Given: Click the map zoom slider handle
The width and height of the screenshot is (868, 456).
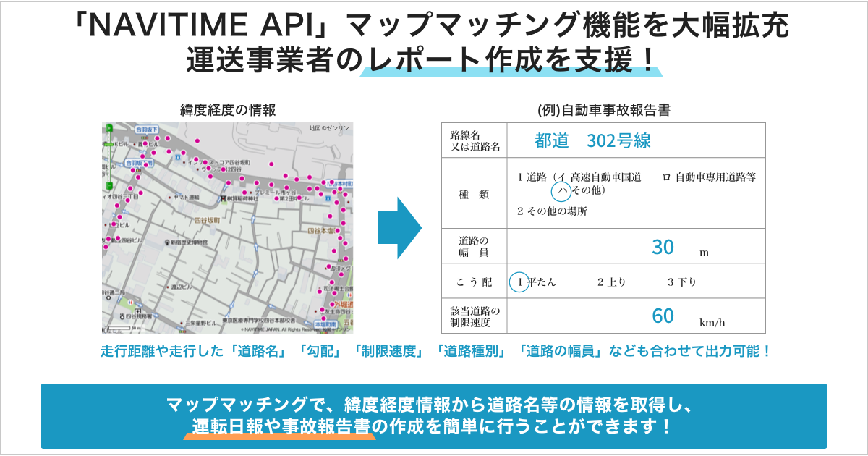Looking at the screenshot, I should point(109,145).
